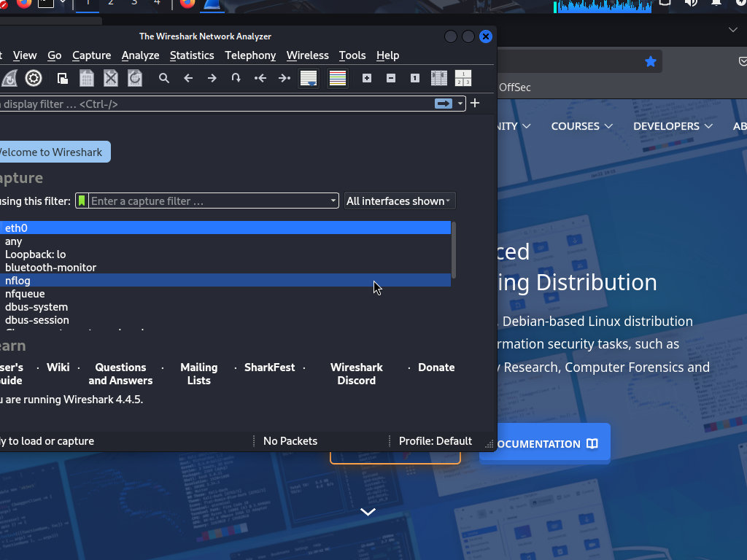Select the eth0 interface
Viewport: 747px width, 560px height.
[x=225, y=227]
